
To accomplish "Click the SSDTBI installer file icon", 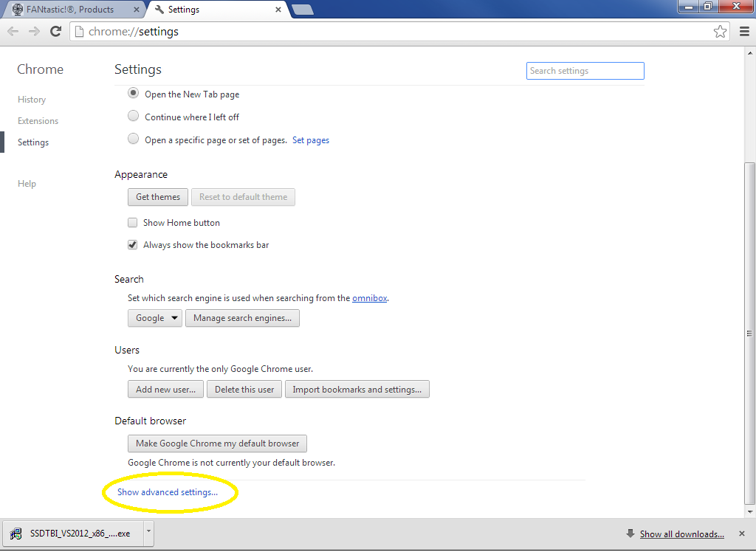I will point(16,534).
